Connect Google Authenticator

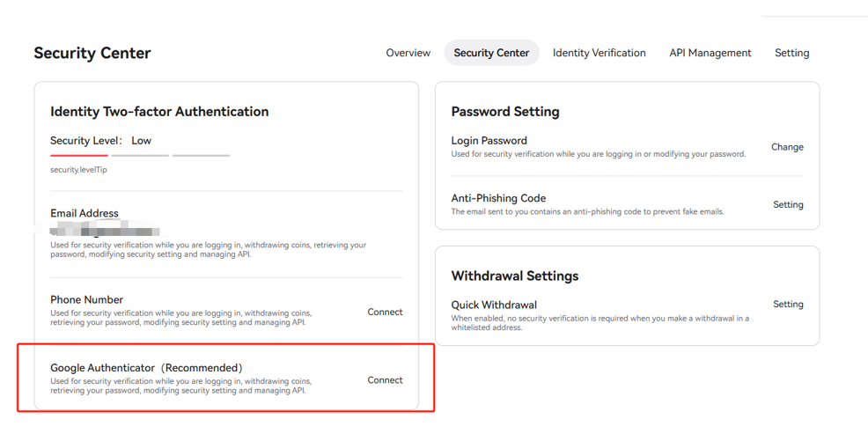(385, 380)
